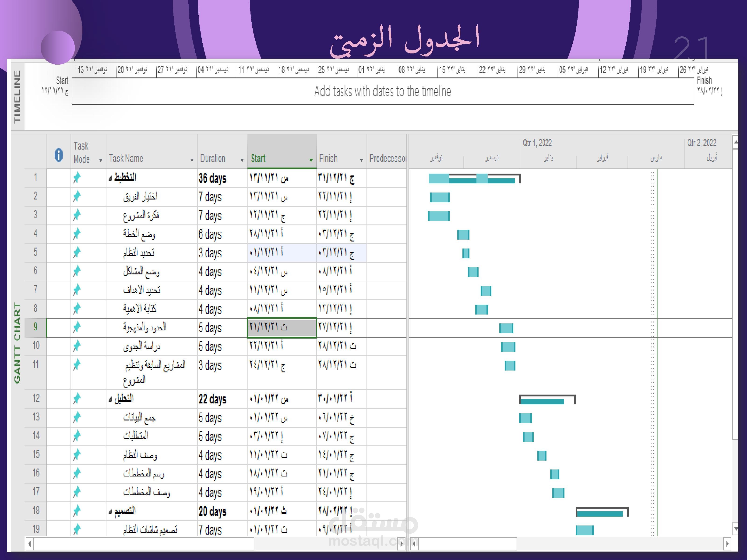The height and width of the screenshot is (560, 747).
Task: Open the Task Mode column filter dropdown
Action: [101, 160]
